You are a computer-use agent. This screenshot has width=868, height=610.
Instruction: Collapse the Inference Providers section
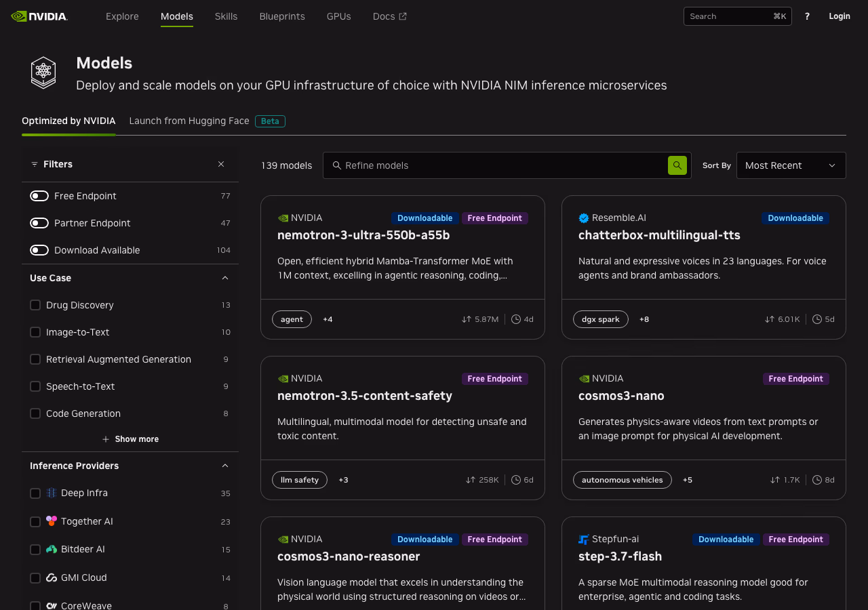point(225,466)
